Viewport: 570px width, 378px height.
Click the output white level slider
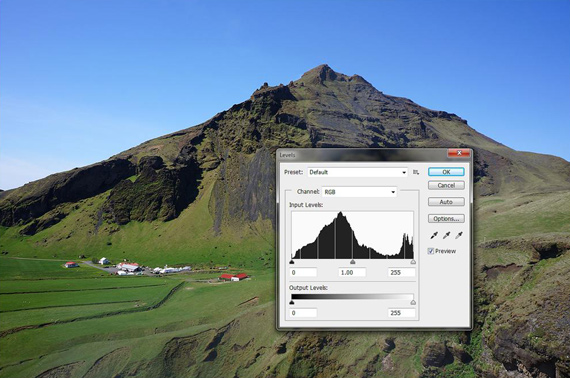click(413, 302)
